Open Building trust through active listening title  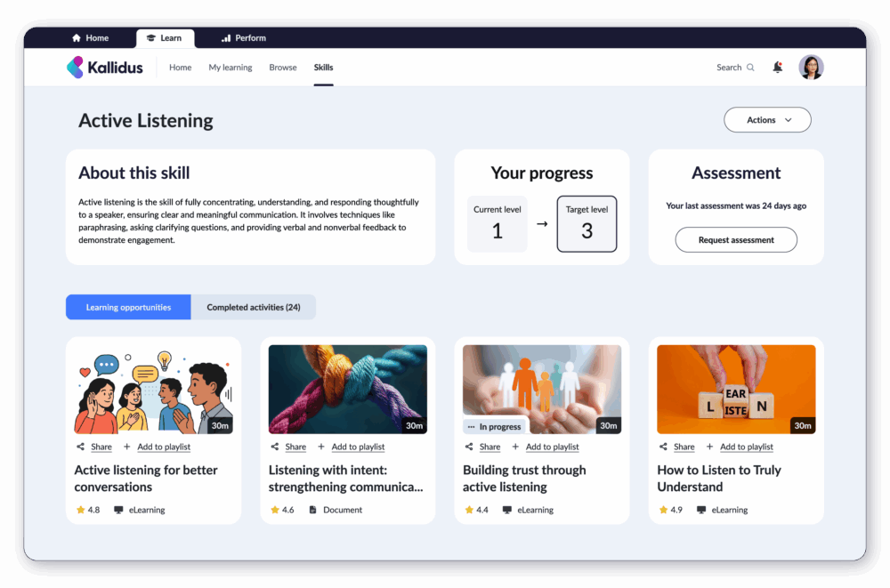click(524, 479)
